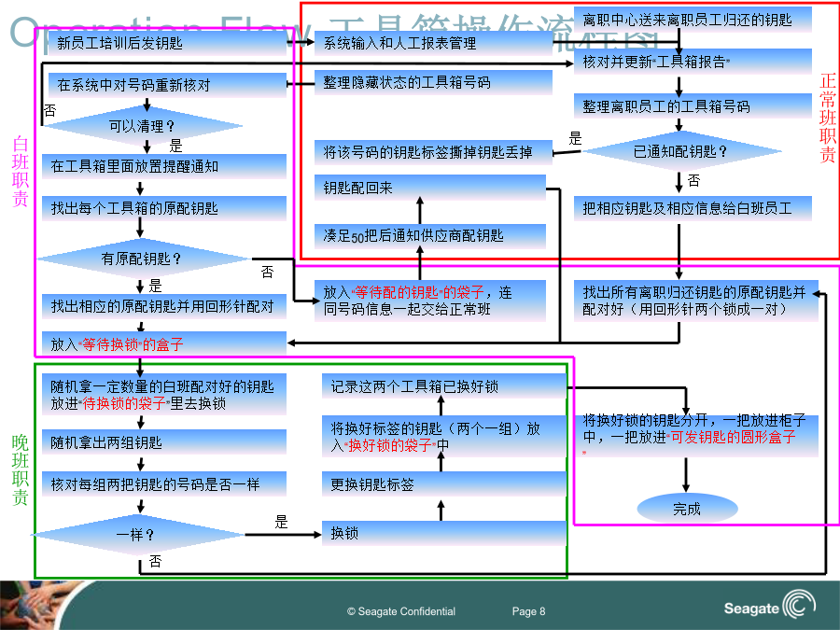Click 将换好标签的钥匙放入换好锁的袋子 box
This screenshot has width=840, height=630.
tap(444, 437)
